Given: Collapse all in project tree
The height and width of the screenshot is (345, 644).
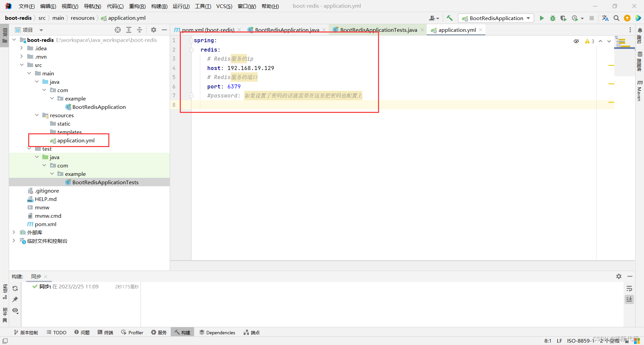Looking at the screenshot, I should (x=140, y=30).
